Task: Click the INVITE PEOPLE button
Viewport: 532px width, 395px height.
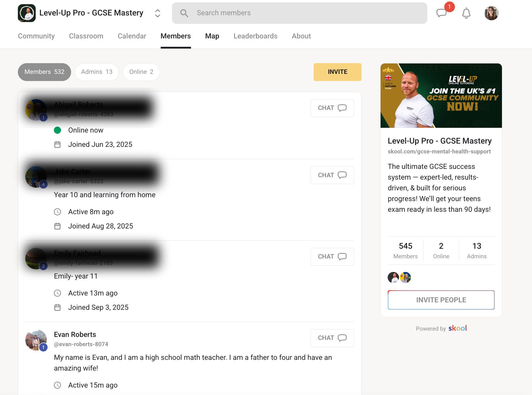Action: [x=441, y=300]
